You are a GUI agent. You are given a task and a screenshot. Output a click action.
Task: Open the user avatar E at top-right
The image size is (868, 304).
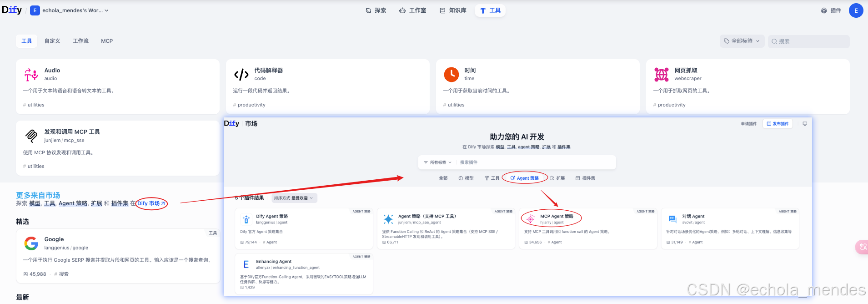click(856, 10)
